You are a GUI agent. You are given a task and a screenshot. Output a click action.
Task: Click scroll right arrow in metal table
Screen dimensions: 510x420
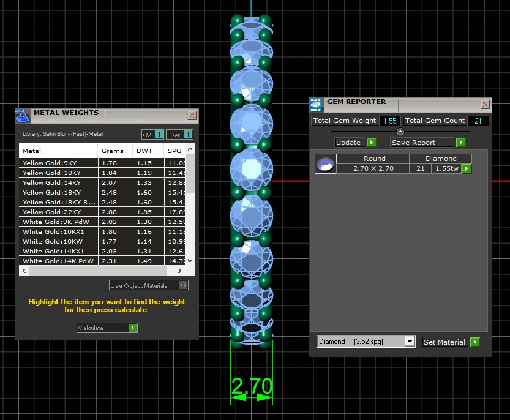point(180,271)
